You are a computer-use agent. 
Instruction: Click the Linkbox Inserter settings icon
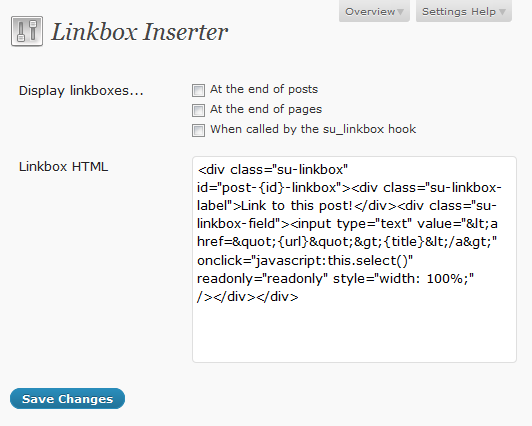27,31
